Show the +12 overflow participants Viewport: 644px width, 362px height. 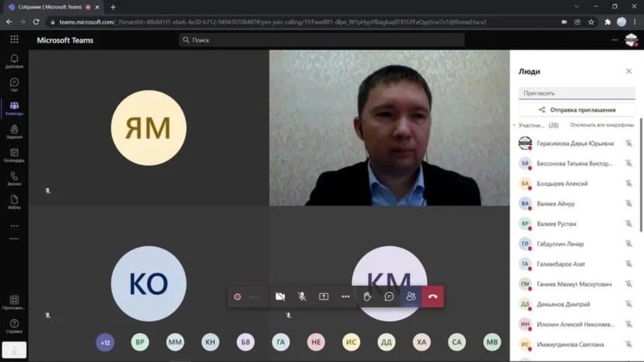105,342
